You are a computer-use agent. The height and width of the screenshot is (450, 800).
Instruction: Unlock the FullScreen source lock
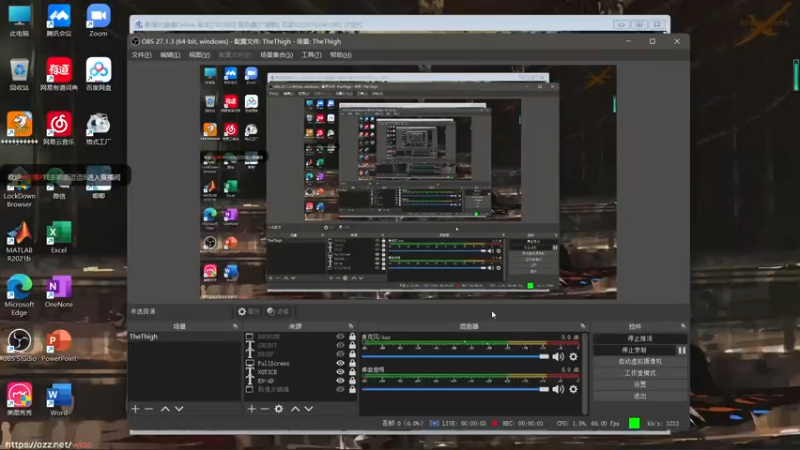pos(352,363)
